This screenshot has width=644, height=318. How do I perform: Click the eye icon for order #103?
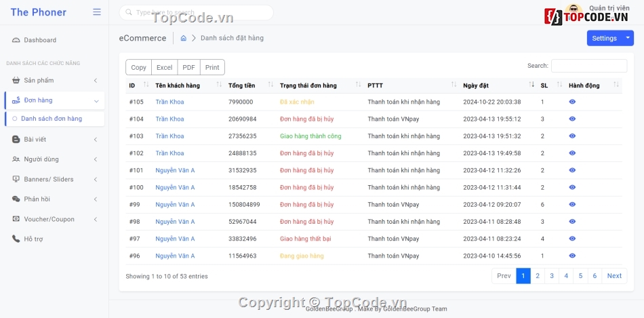[572, 136]
